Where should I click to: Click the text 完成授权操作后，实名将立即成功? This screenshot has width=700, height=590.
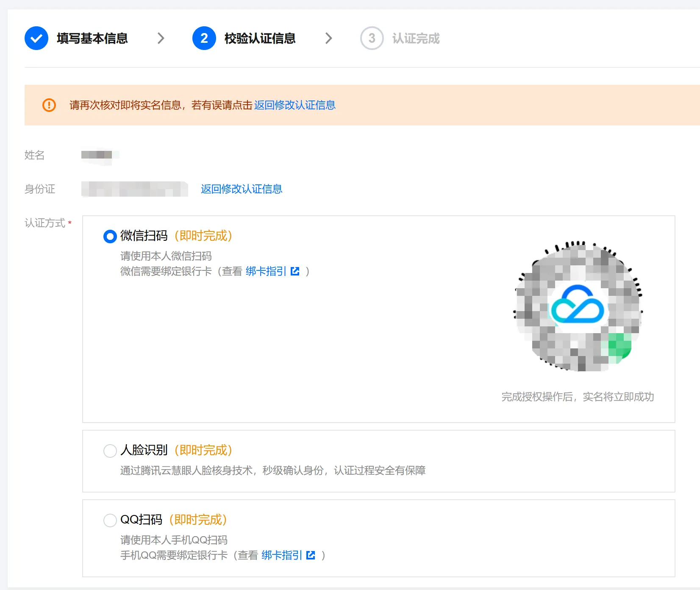pos(578,397)
